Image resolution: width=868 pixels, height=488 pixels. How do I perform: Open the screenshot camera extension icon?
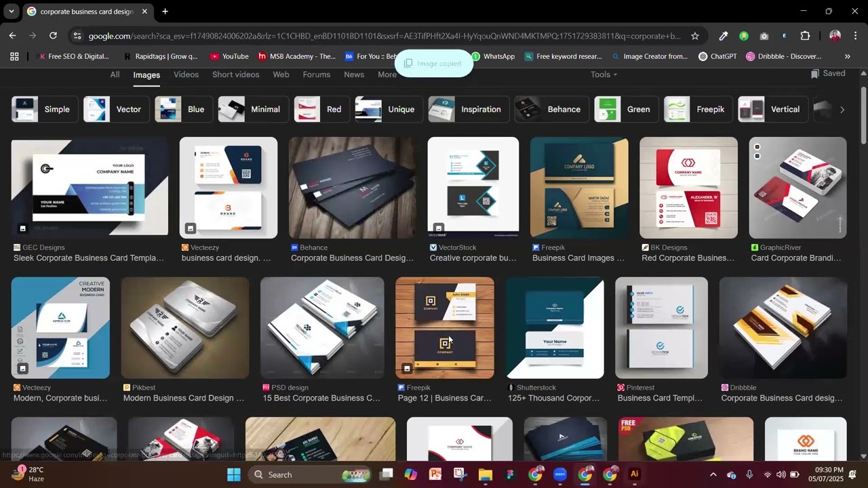click(764, 36)
